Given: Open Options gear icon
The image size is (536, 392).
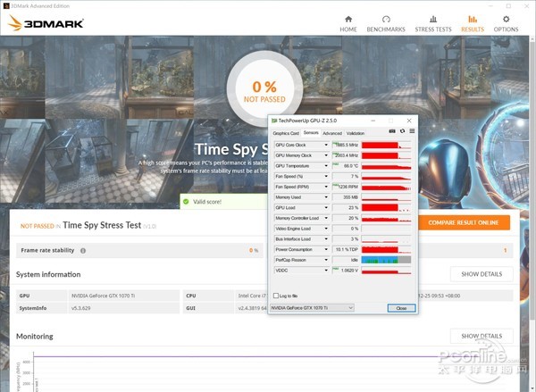Looking at the screenshot, I should [x=506, y=19].
